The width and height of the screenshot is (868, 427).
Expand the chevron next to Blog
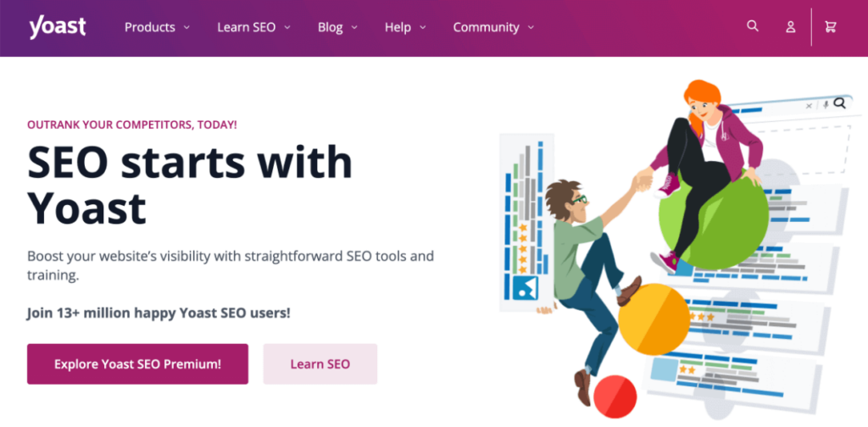[x=354, y=27]
